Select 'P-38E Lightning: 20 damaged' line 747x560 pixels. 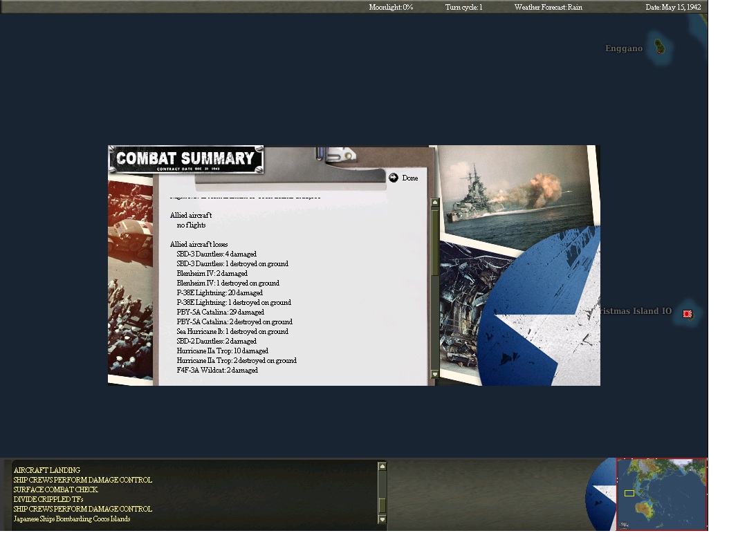click(x=220, y=293)
